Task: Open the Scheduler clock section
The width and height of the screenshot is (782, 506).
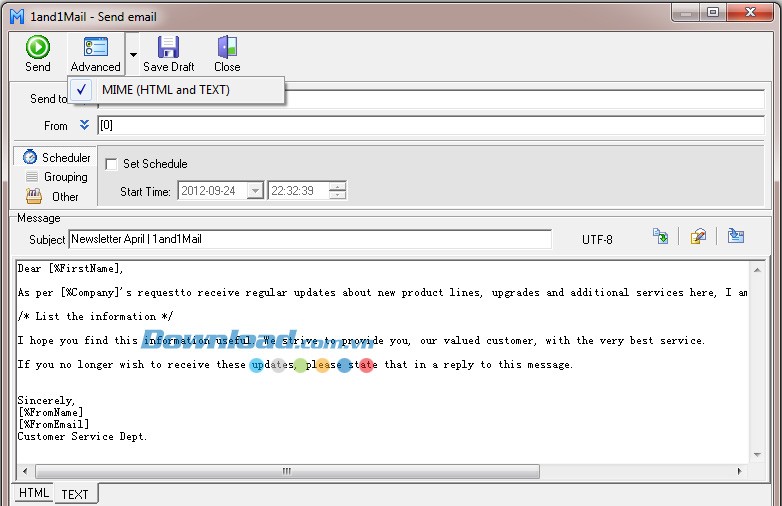Action: click(56, 158)
